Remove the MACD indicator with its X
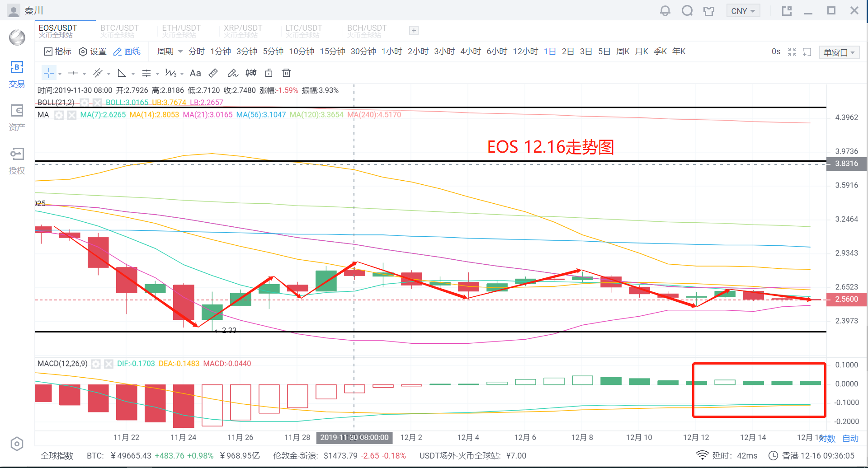The width and height of the screenshot is (868, 468). point(108,364)
